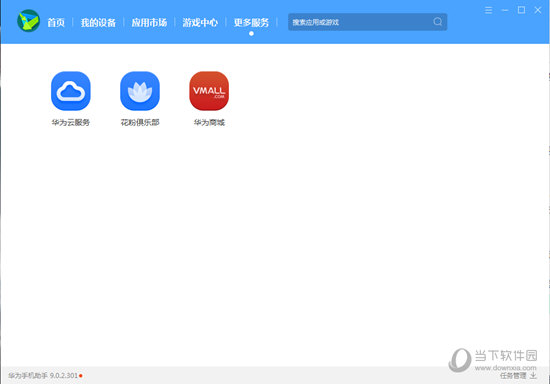Click the HiSuite bird logo
550x384 pixels.
pos(28,21)
